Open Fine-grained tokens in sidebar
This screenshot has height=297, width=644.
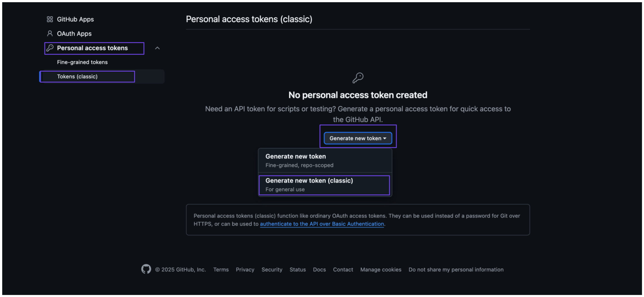click(x=82, y=62)
